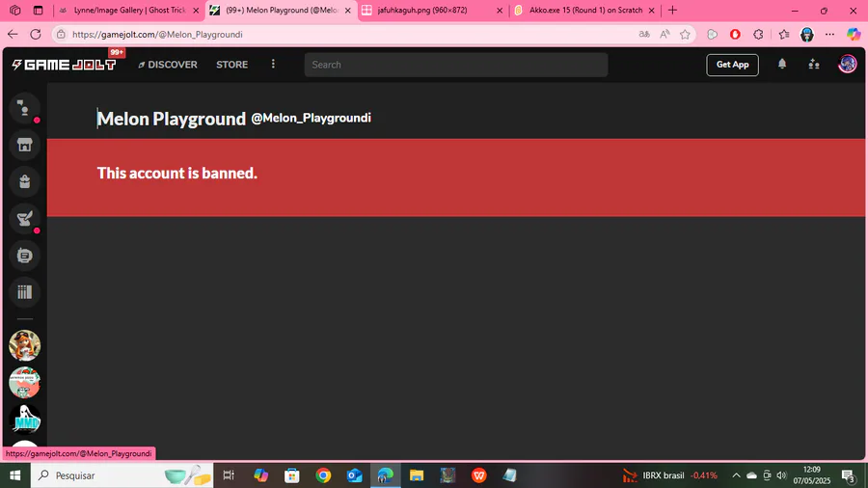Open the browser profile avatar
Viewport: 868px width, 488px height.
pyautogui.click(x=807, y=35)
